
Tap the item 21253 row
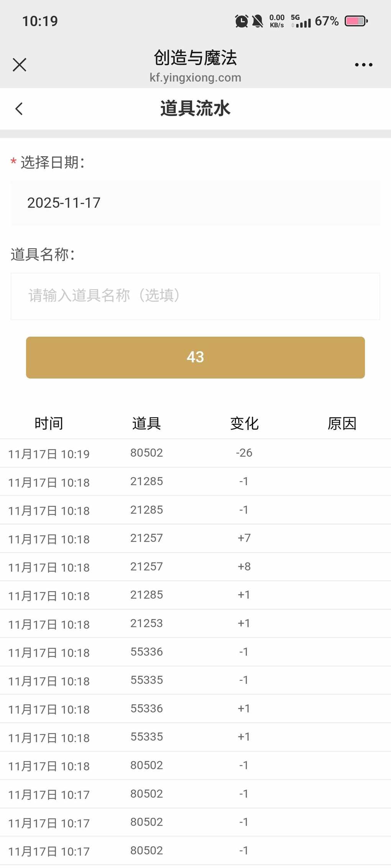click(x=195, y=623)
